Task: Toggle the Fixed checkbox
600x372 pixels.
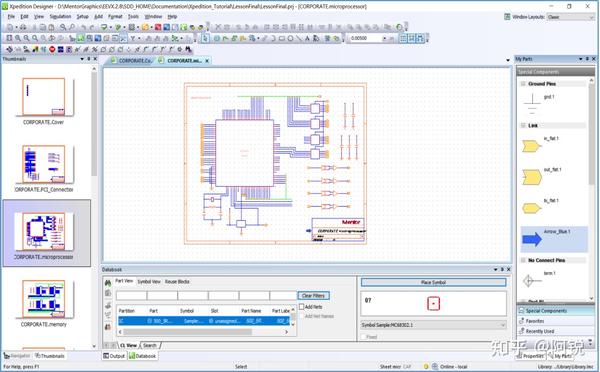Action: pyautogui.click(x=364, y=337)
